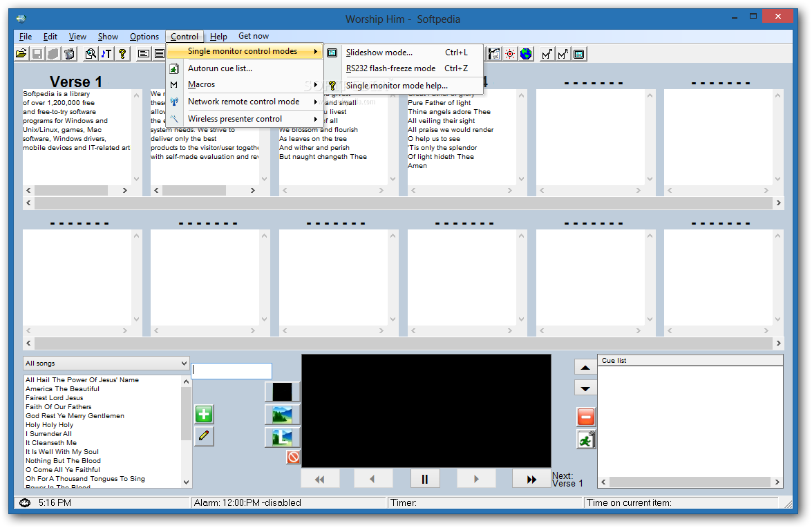Choose Slideshow mode menu entry

point(405,53)
